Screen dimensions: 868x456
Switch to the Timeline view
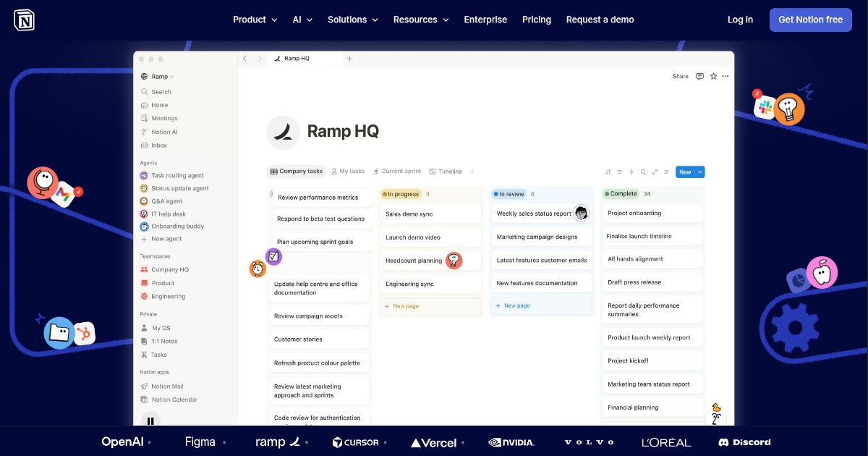pos(446,172)
